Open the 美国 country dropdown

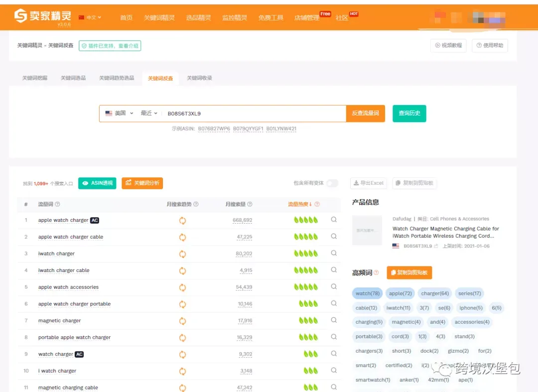click(x=120, y=113)
